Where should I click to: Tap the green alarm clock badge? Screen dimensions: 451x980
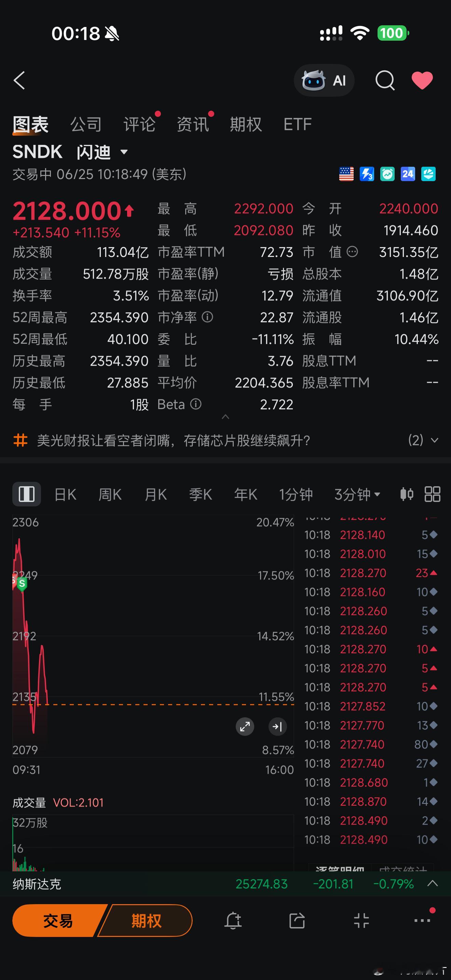coord(387,174)
